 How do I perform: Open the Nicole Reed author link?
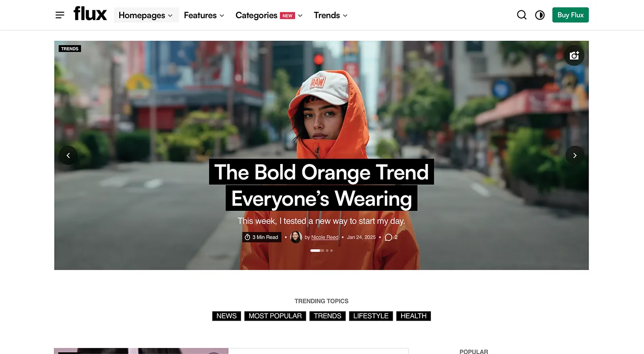[325, 237]
